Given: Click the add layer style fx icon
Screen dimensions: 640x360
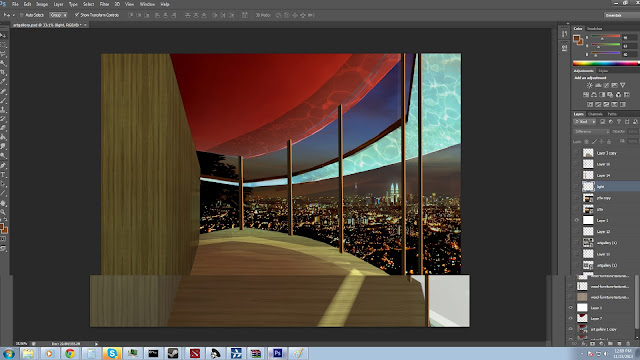Looking at the screenshot, I should click(x=584, y=344).
